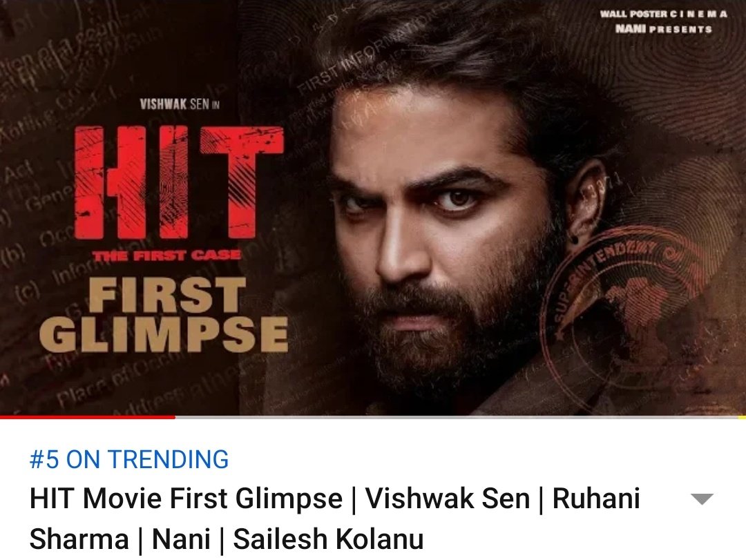Screen dimensions: 746x560
Task: Open the #5 ON TRENDING link
Action: point(129,460)
